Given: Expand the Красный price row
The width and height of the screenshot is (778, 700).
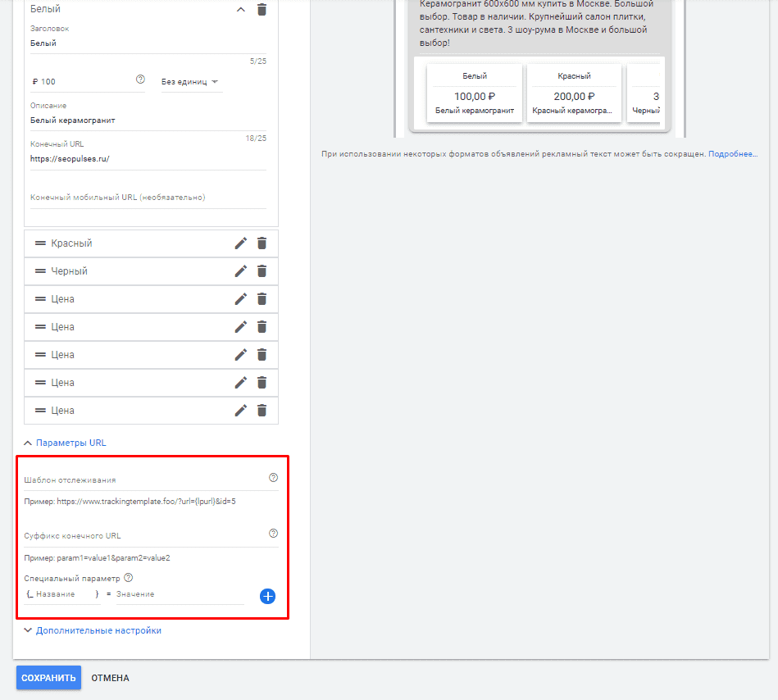Looking at the screenshot, I should (x=151, y=243).
